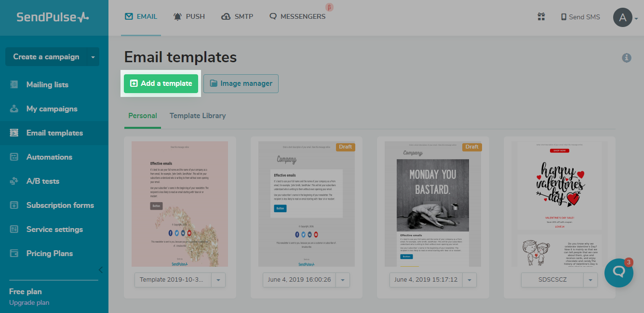
Task: Open the live chat bubble icon
Action: 618,272
